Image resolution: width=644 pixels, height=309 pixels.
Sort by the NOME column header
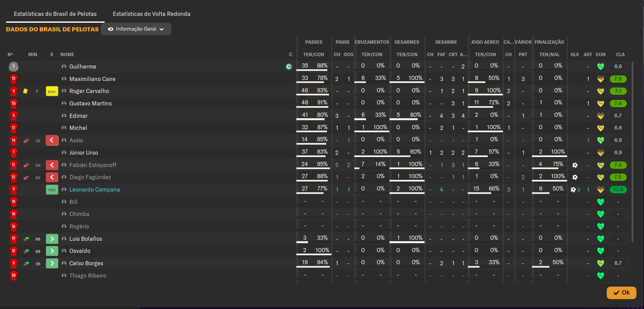pyautogui.click(x=67, y=54)
